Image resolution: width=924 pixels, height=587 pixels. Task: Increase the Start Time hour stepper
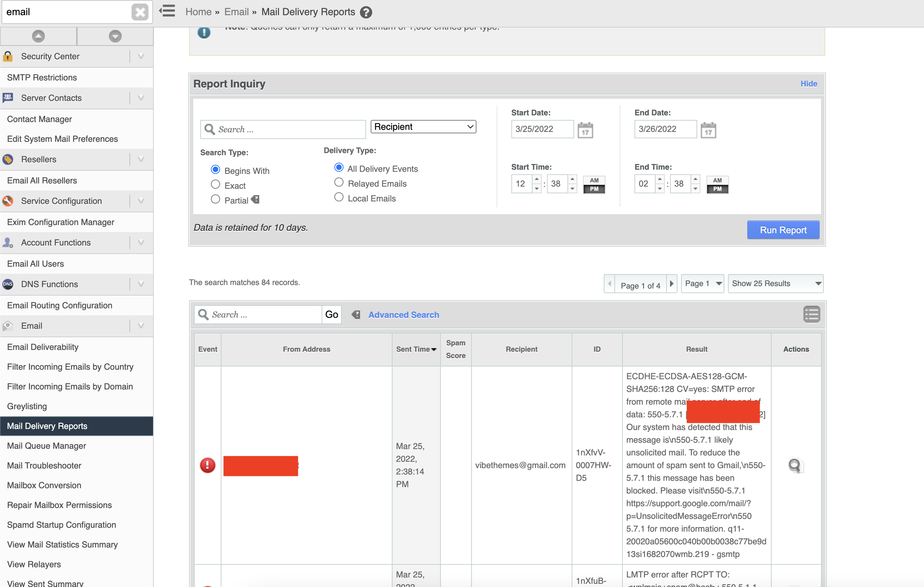[537, 180]
